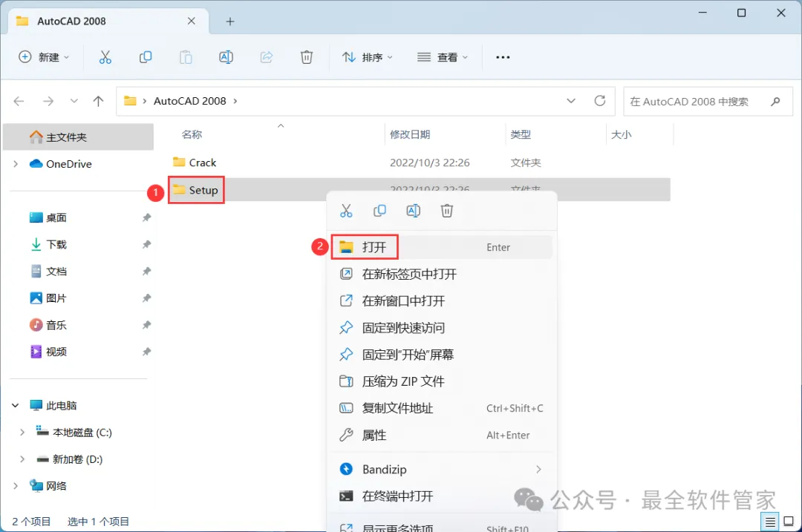Go forward with the right arrow
Viewport: 802px width, 532px height.
[x=48, y=101]
